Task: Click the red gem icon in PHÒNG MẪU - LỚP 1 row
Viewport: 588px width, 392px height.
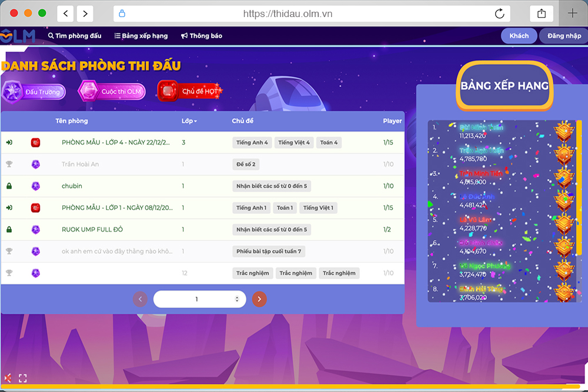Action: tap(35, 208)
